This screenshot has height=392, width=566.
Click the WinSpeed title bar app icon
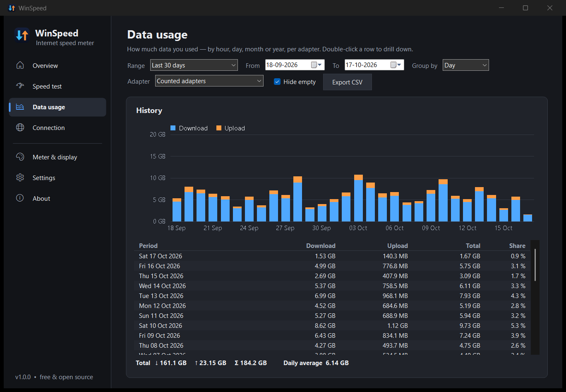click(x=12, y=8)
